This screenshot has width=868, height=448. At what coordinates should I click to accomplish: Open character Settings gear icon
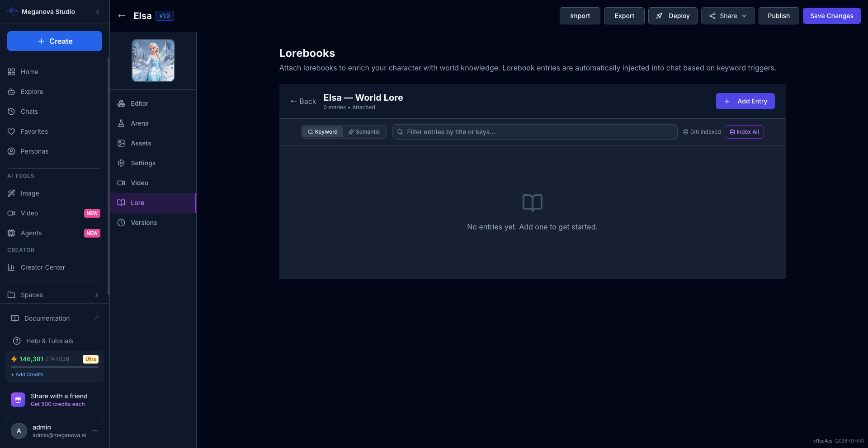pyautogui.click(x=121, y=163)
